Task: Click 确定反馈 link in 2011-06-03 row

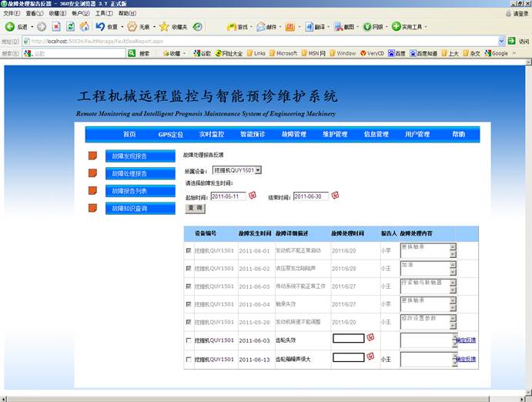Action: [x=465, y=340]
